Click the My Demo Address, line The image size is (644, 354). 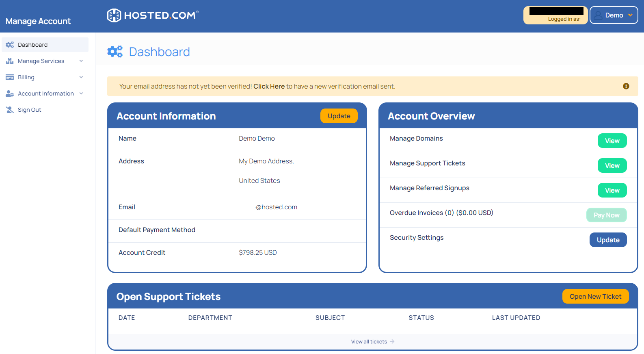[x=266, y=161]
